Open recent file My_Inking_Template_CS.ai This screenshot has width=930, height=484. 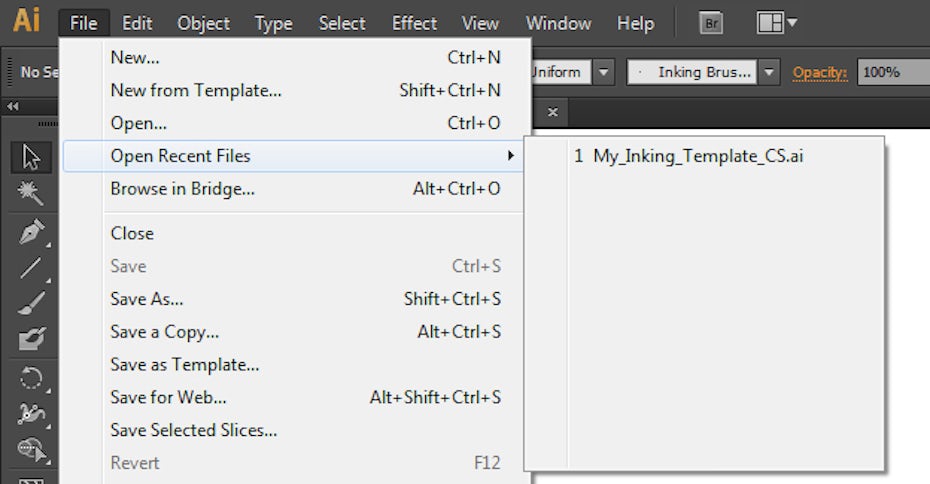point(698,156)
